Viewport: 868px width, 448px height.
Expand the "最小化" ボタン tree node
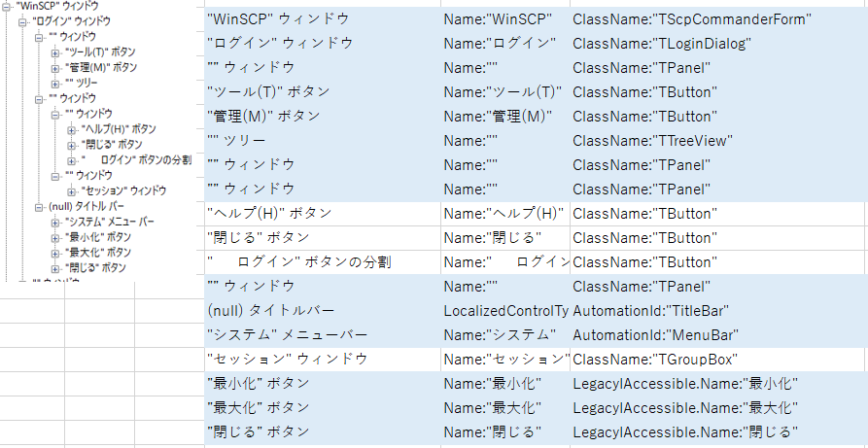[55, 238]
